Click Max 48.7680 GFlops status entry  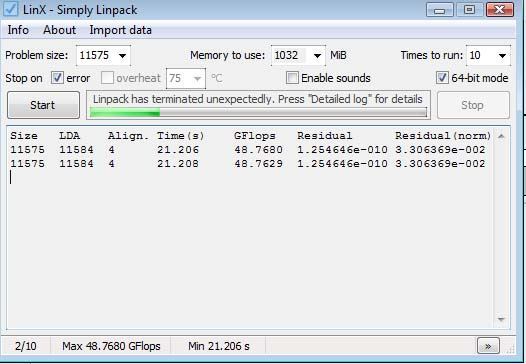coord(111,346)
